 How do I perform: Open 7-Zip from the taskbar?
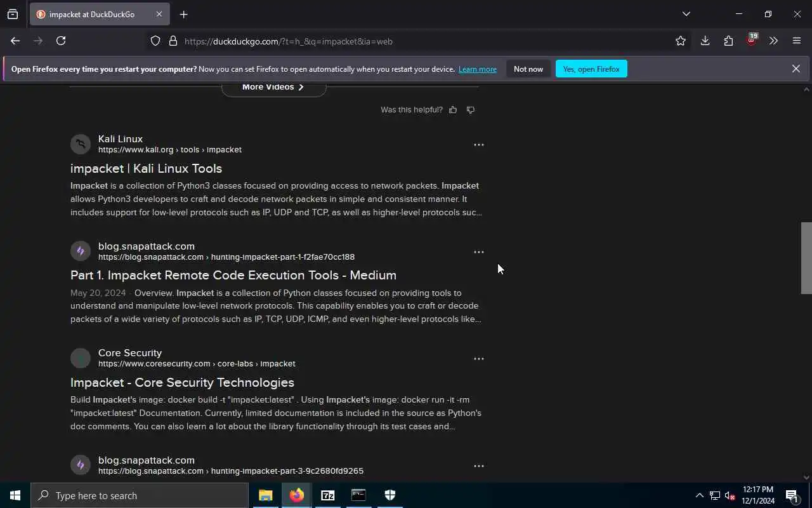[328, 495]
